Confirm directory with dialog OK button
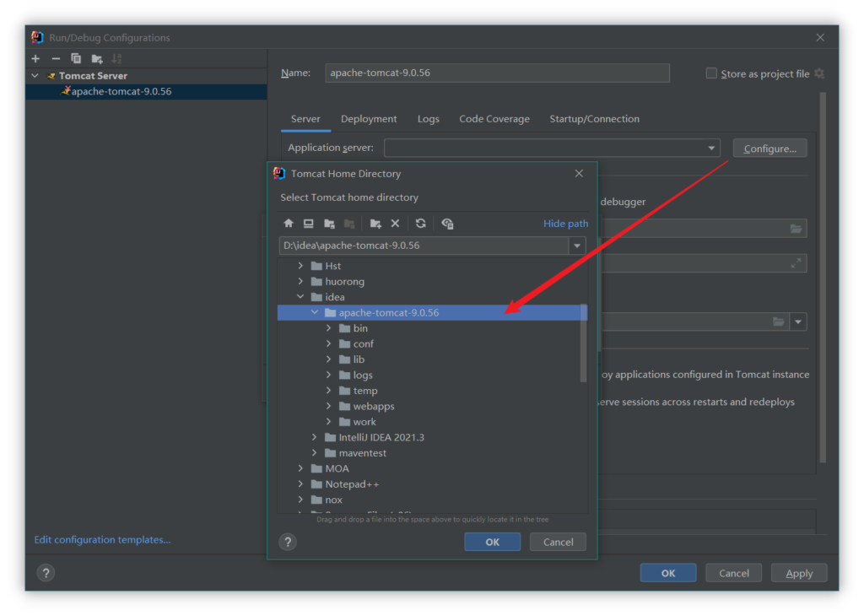 492,543
